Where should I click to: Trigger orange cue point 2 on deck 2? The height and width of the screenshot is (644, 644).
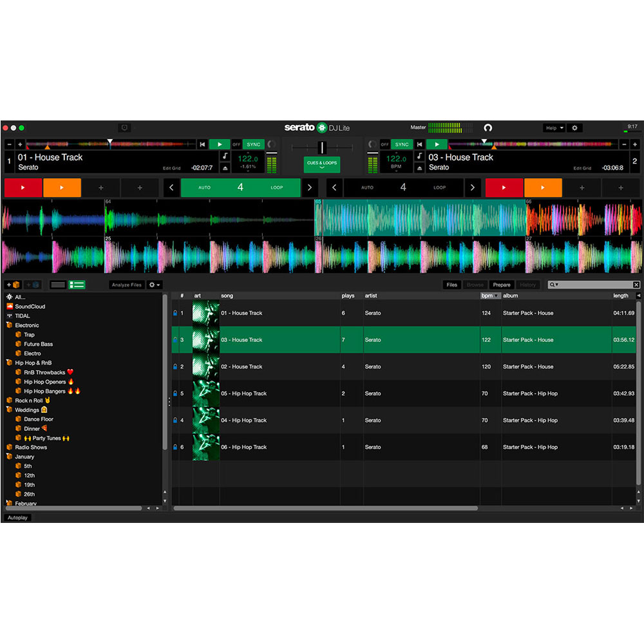point(543,187)
